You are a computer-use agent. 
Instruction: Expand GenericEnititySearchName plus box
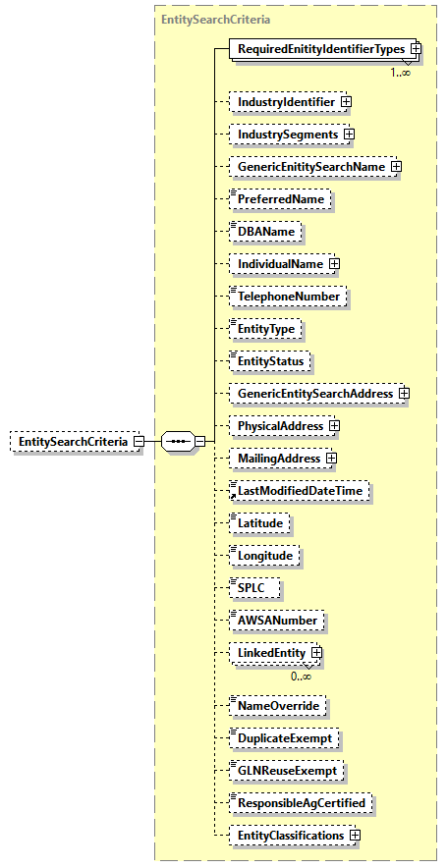pyautogui.click(x=396, y=166)
